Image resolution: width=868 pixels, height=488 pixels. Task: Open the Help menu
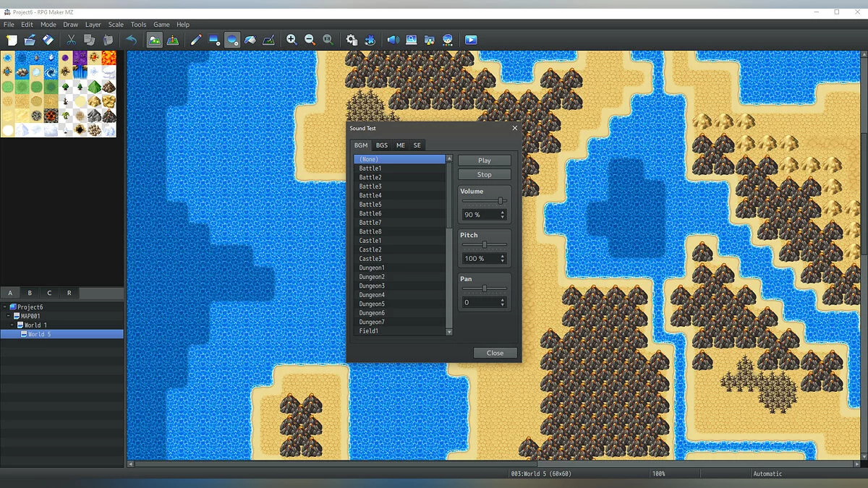coord(183,25)
